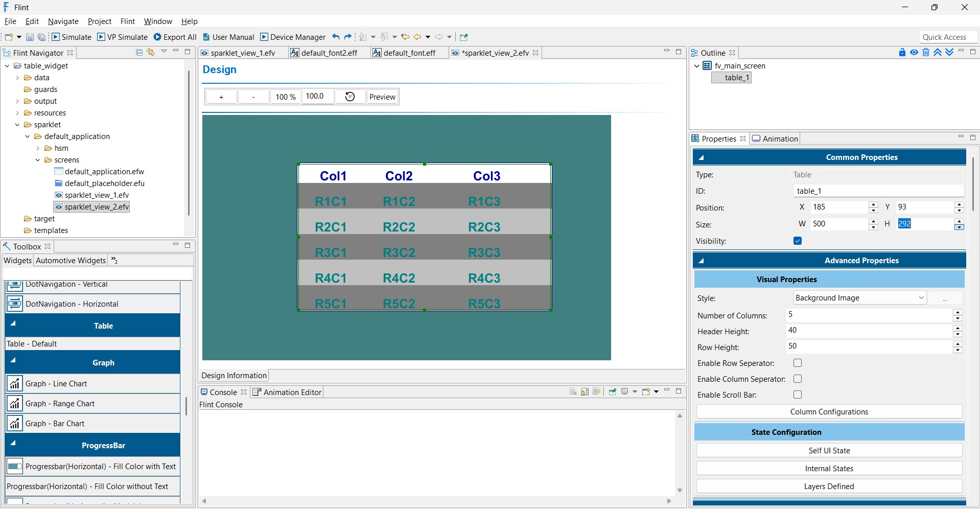The image size is (980, 509).
Task: Click the Pin Console icon
Action: [x=612, y=392]
